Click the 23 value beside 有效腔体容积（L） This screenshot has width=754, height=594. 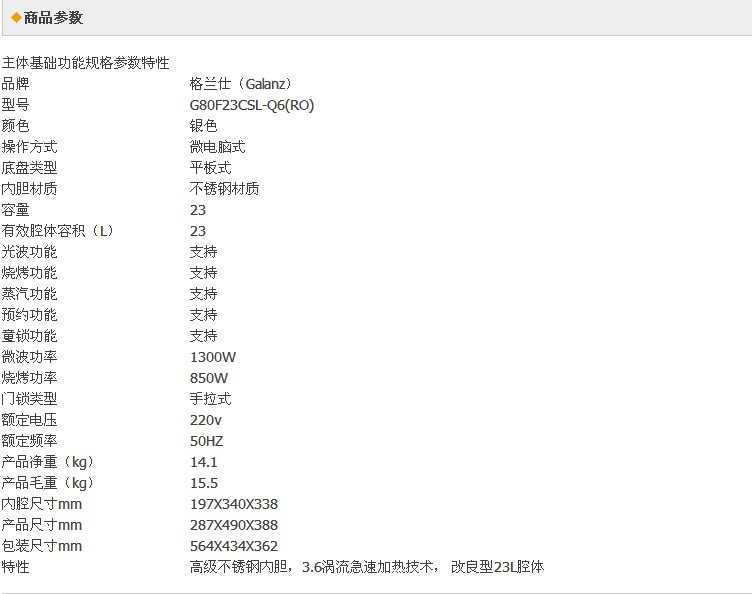point(198,231)
